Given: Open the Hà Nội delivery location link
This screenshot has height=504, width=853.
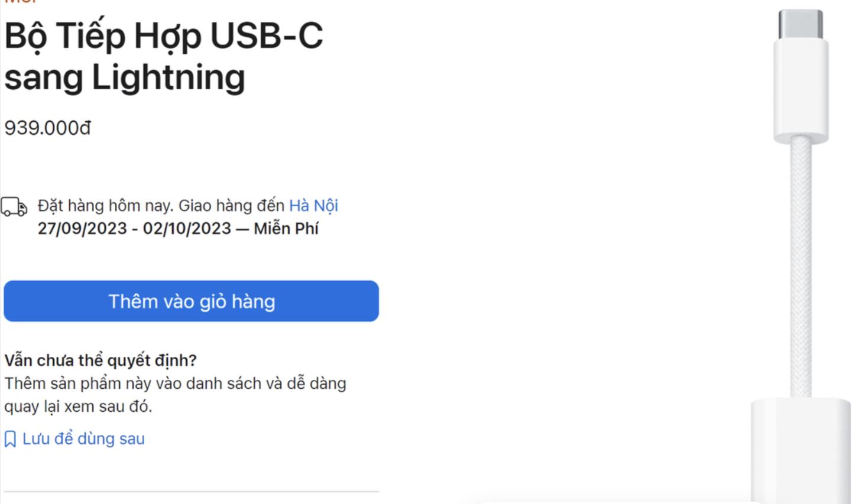Looking at the screenshot, I should [313, 206].
